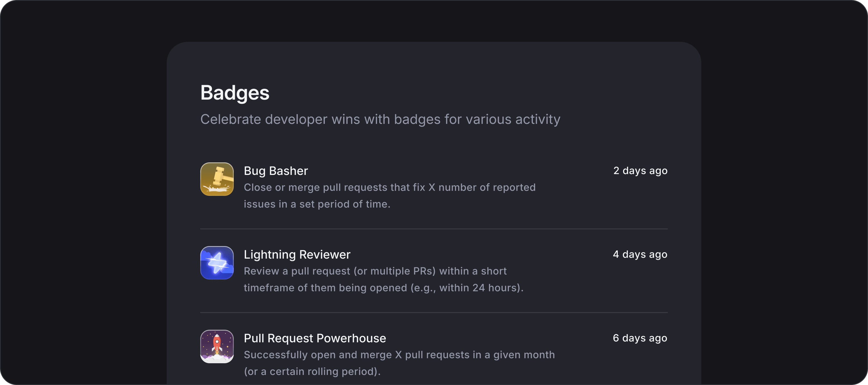
Task: Click the '2 days ago' timestamp
Action: (x=640, y=171)
